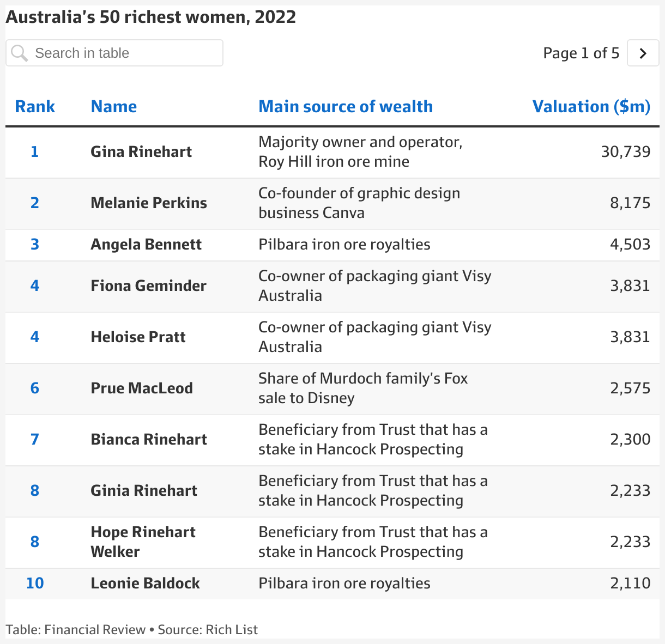The width and height of the screenshot is (665, 644).
Task: Select the name Fiona Geminder
Action: point(148,285)
